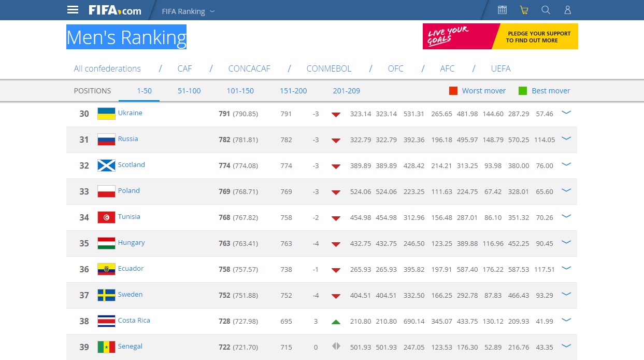Select the 201-209 positions tab
The image size is (644, 360).
(346, 91)
